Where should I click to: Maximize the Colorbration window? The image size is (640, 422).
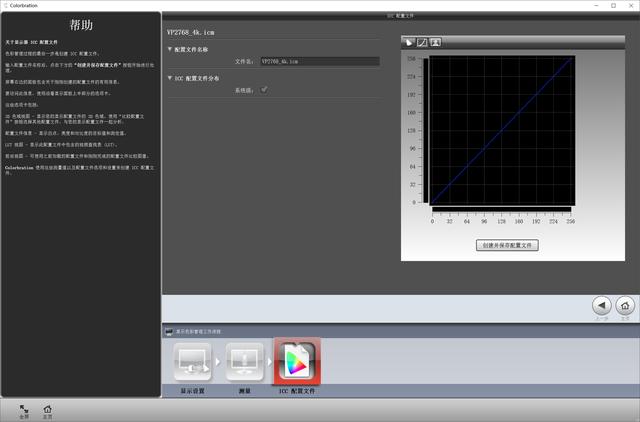613,5
